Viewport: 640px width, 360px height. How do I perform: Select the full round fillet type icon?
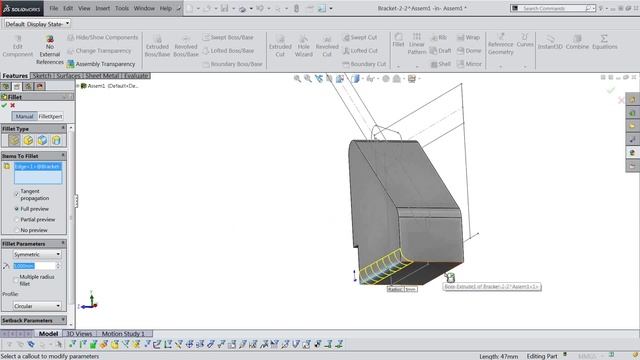(x=56, y=140)
